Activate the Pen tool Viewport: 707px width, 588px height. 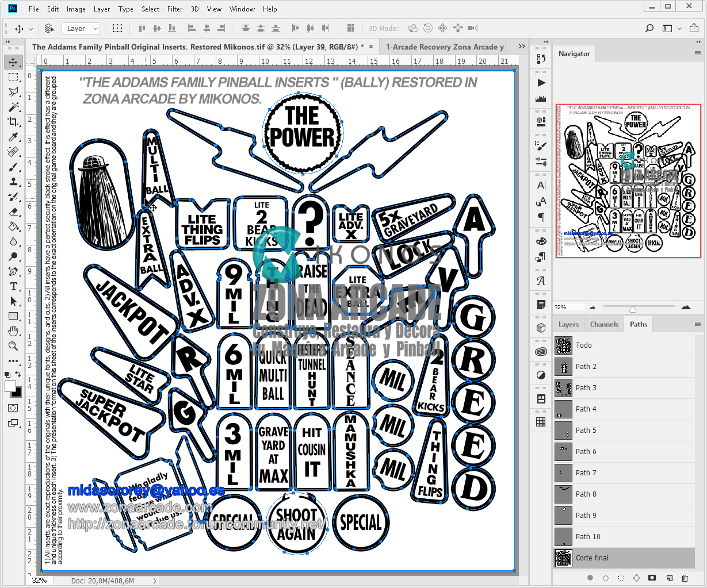point(13,271)
